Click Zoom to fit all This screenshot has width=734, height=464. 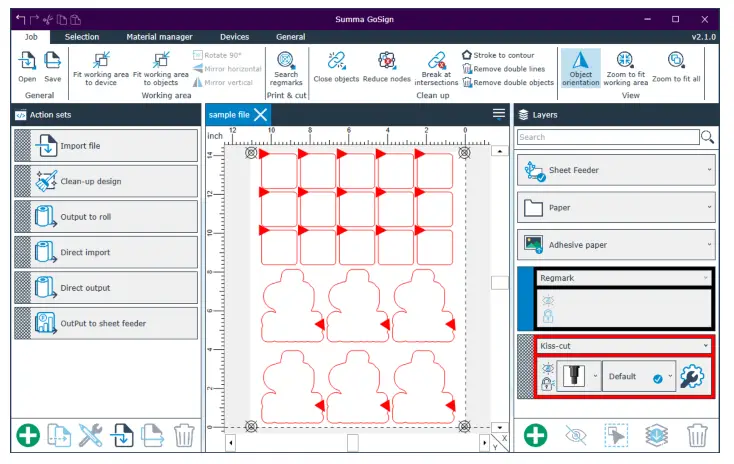pos(676,67)
